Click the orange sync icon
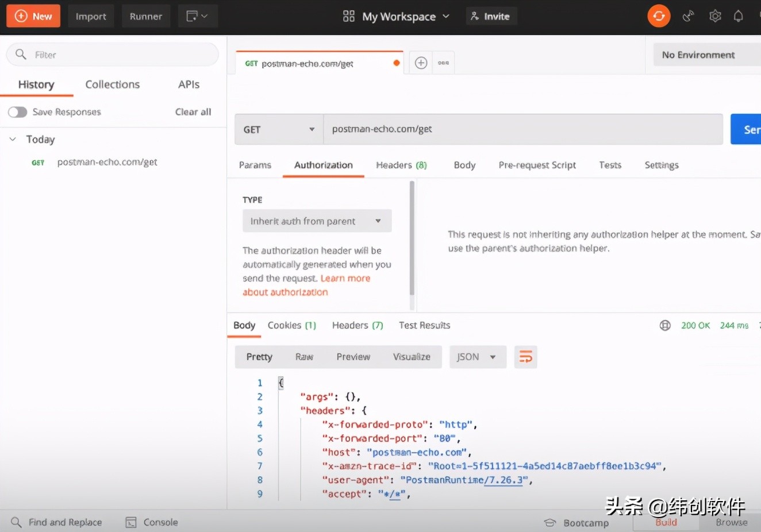 659,16
